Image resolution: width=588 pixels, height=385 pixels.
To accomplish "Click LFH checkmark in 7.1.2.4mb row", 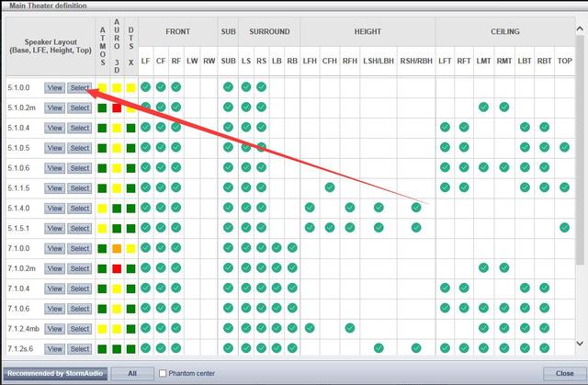I will (310, 328).
